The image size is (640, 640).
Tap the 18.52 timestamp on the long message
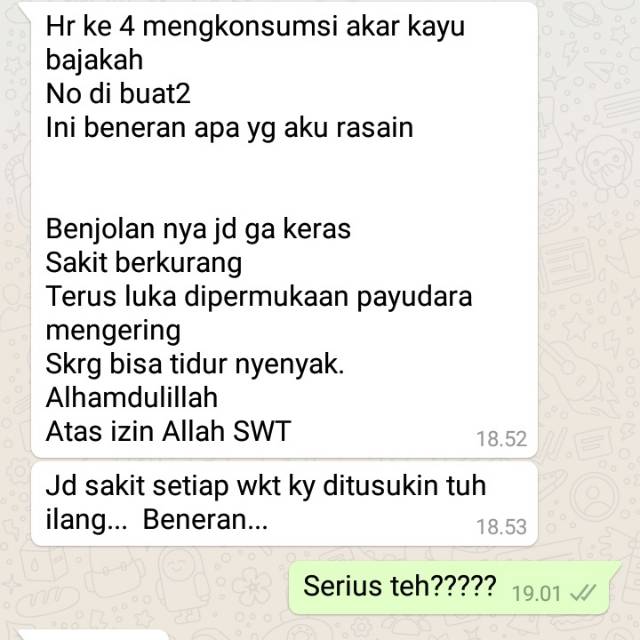point(502,439)
